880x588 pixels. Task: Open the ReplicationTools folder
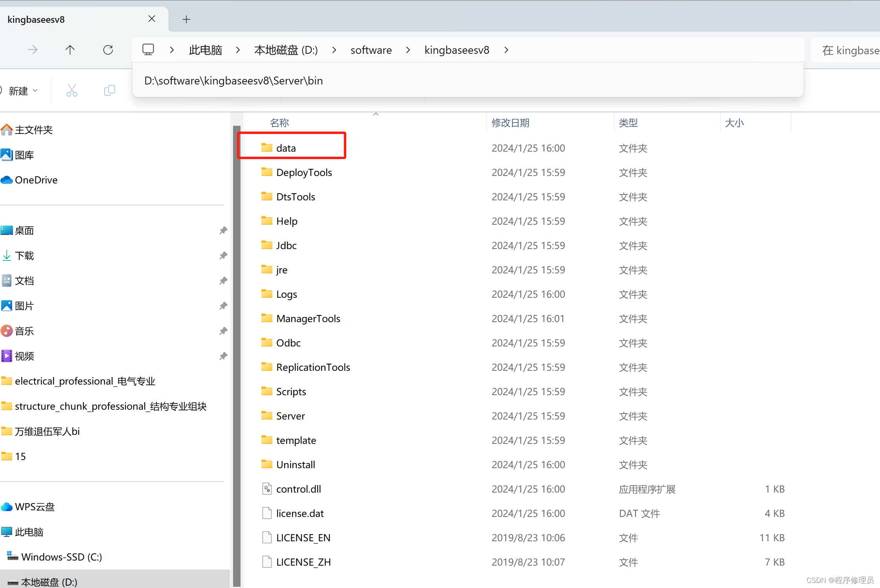pos(313,366)
